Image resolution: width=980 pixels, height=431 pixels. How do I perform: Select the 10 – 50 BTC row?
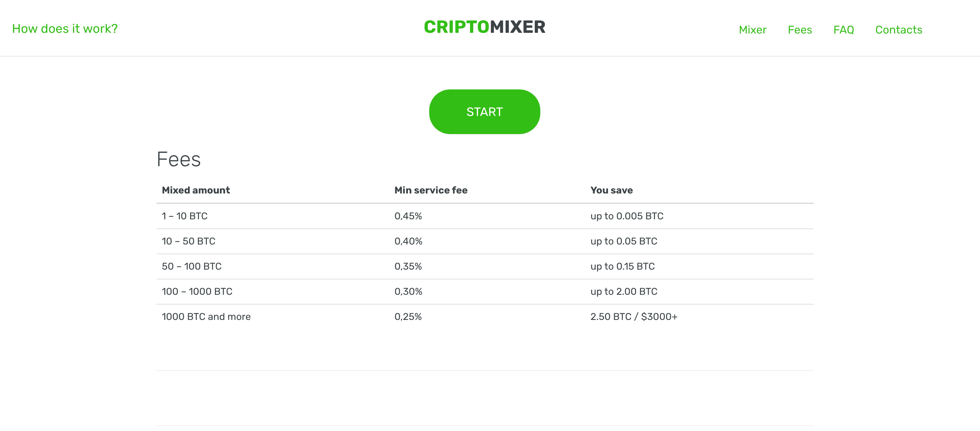pyautogui.click(x=485, y=241)
